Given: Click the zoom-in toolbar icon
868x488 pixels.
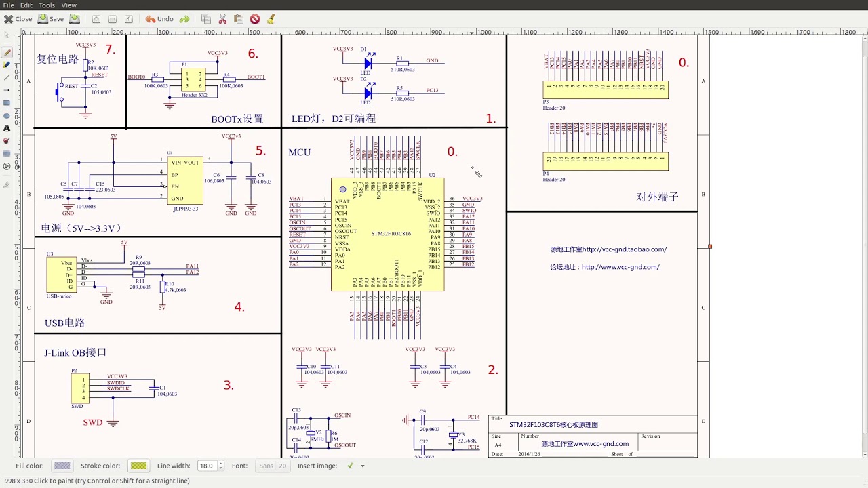Looking at the screenshot, I should 96,19.
